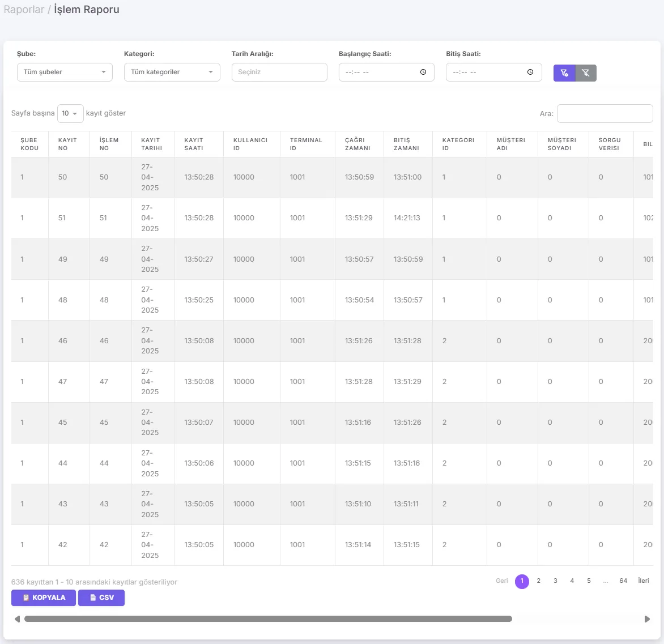The height and width of the screenshot is (644, 664).
Task: Open Raporlar breadcrumb link
Action: pos(24,9)
